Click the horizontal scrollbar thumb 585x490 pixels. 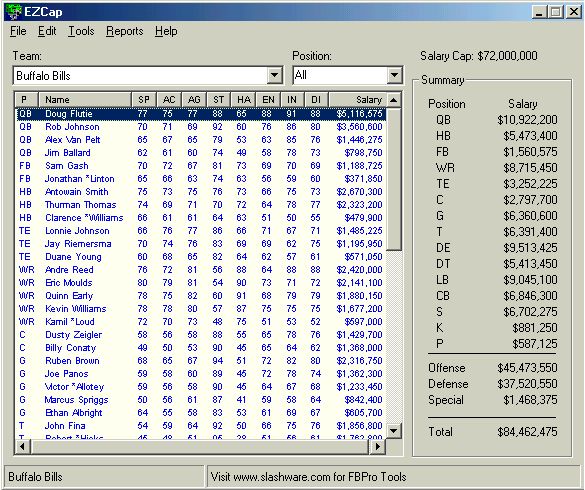click(x=200, y=446)
